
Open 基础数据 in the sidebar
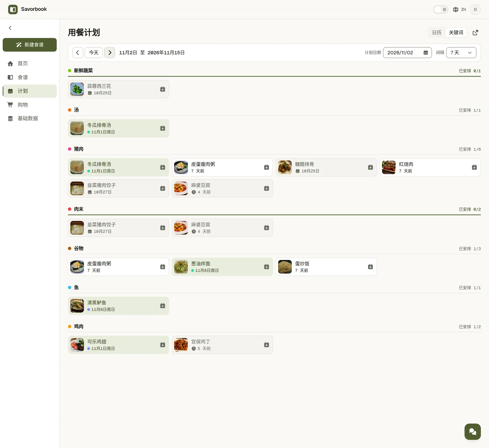click(30, 118)
